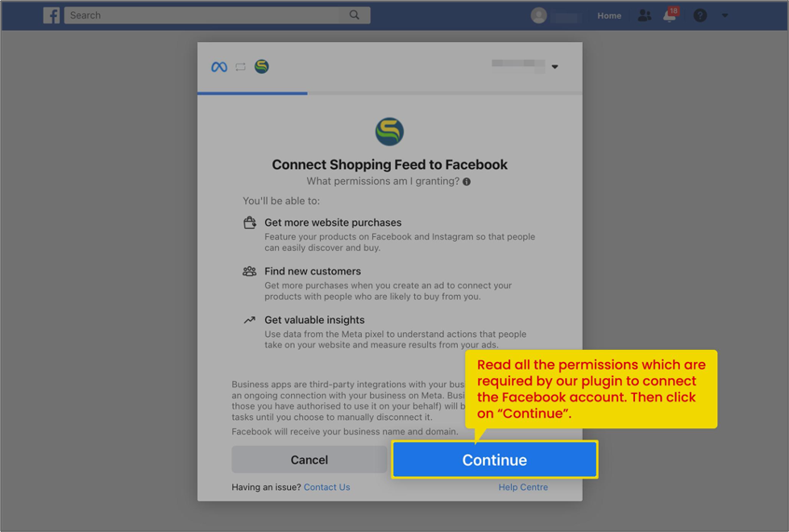
Task: Click the large Shopping Feed logo
Action: 389,132
